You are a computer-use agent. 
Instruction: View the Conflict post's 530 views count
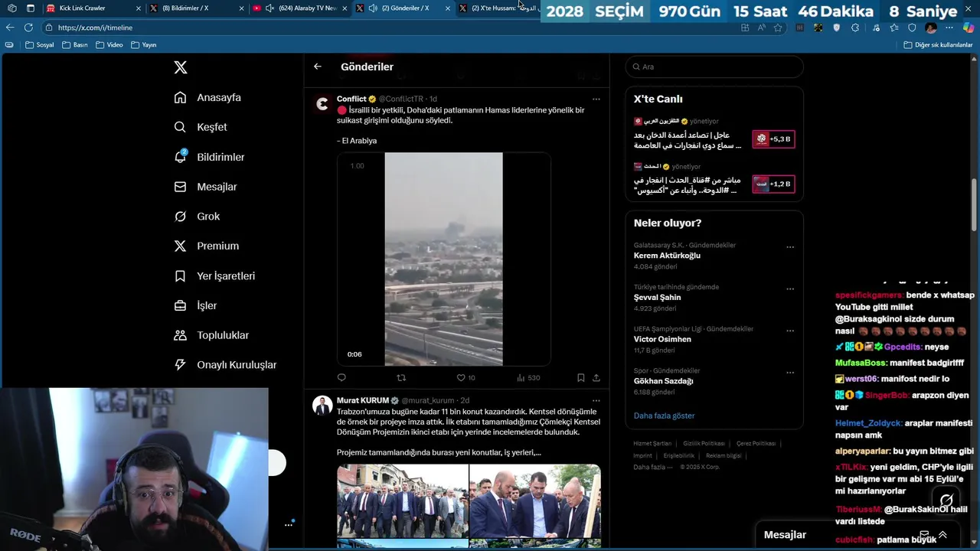(528, 377)
